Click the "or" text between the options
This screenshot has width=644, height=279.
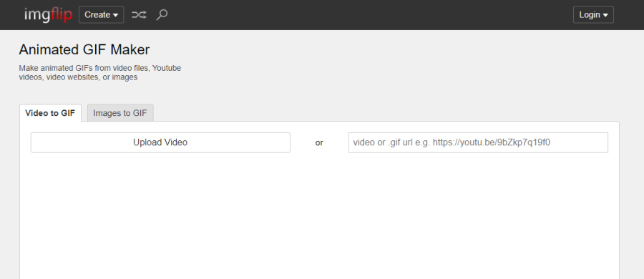pyautogui.click(x=319, y=143)
